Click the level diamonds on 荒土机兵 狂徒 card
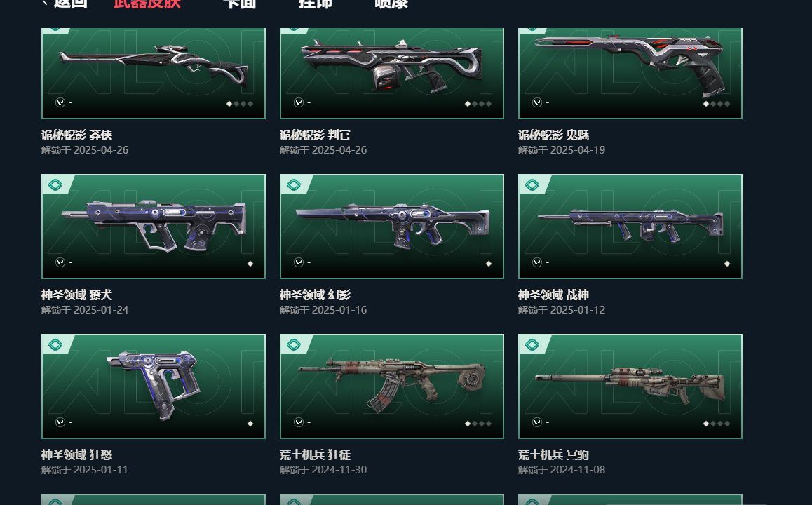This screenshot has height=505, width=812. pyautogui.click(x=478, y=424)
